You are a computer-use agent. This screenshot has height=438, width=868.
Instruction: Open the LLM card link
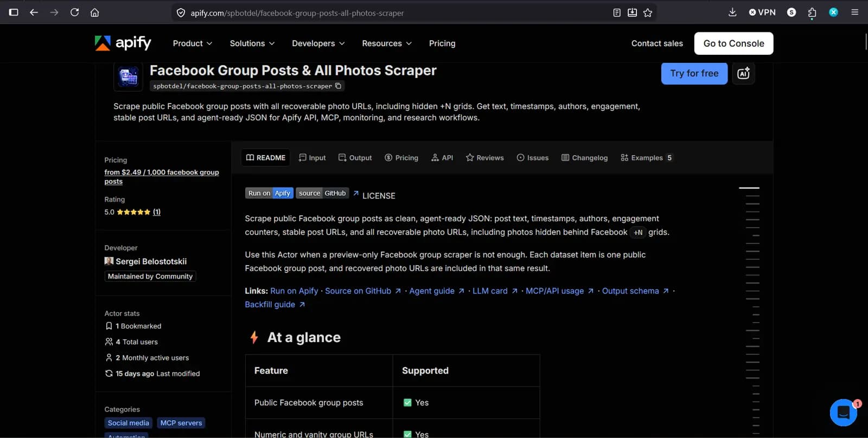pyautogui.click(x=495, y=291)
